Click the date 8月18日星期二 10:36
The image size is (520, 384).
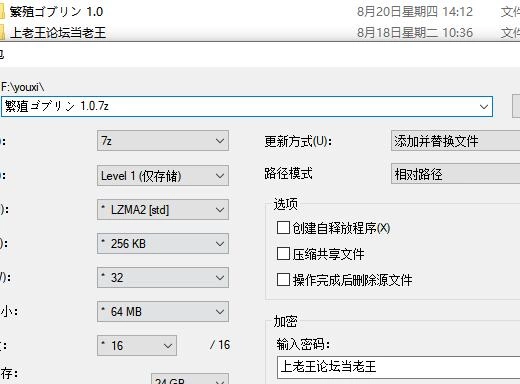coord(415,33)
